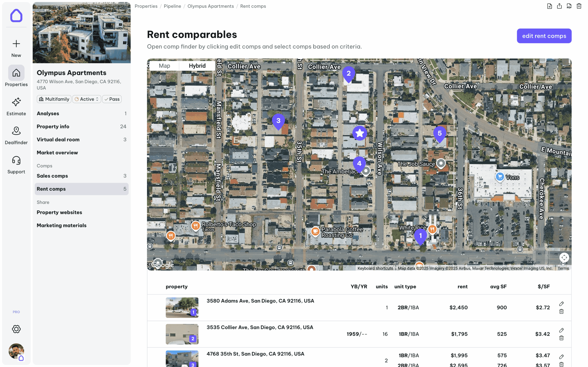This screenshot has width=588, height=367.
Task: Click the share upload icon in header
Action: (559, 6)
